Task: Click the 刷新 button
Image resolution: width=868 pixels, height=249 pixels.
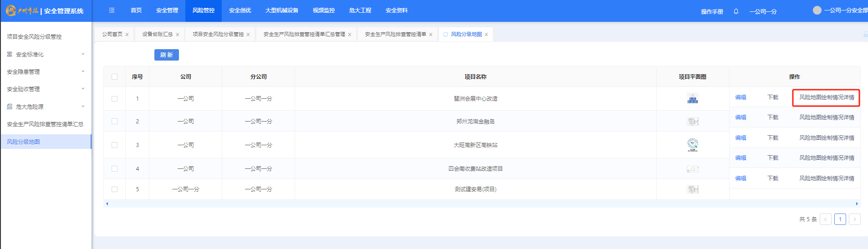Action: click(166, 55)
